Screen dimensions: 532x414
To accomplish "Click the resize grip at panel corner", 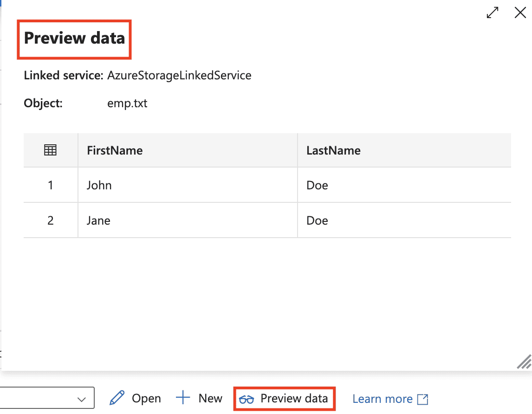I will pyautogui.click(x=524, y=362).
